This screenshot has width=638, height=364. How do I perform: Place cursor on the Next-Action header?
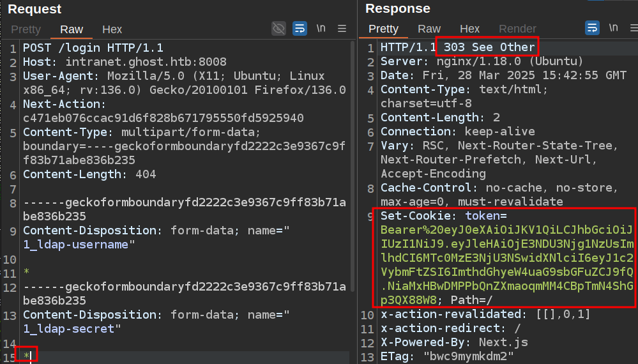(62, 104)
